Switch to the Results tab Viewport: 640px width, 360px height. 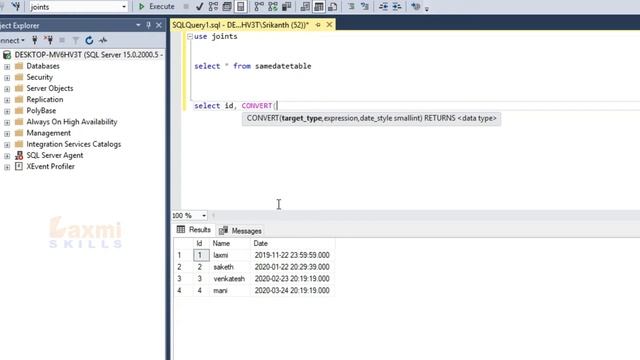coord(194,230)
